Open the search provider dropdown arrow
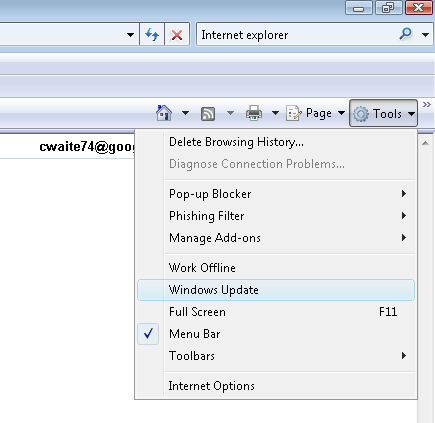The image size is (435, 423). pos(425,34)
